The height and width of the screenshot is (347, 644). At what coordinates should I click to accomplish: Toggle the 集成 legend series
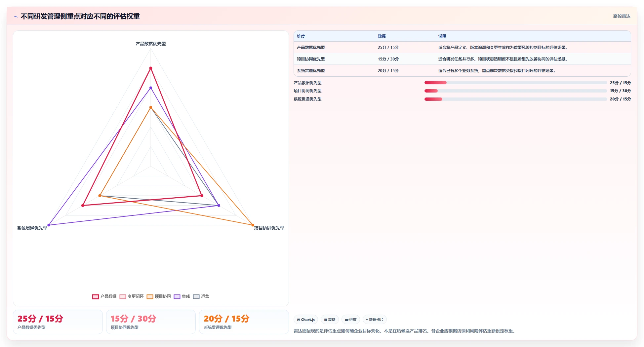click(182, 296)
